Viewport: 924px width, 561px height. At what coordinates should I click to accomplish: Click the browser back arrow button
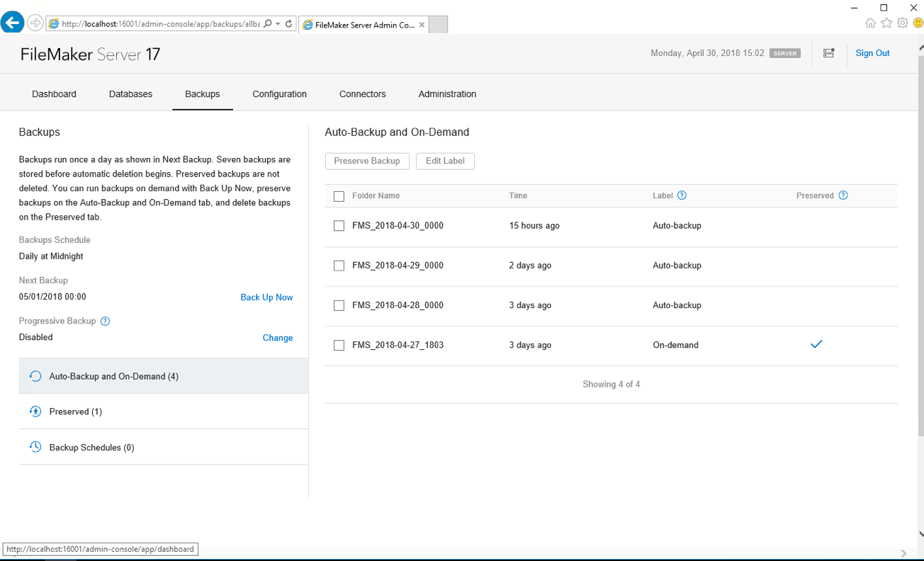click(x=12, y=23)
